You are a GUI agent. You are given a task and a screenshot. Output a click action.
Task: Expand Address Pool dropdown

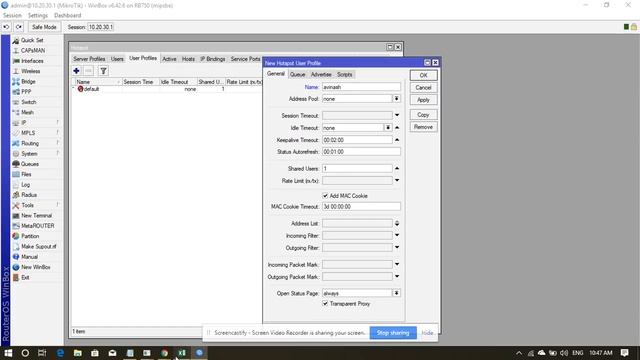pyautogui.click(x=396, y=99)
